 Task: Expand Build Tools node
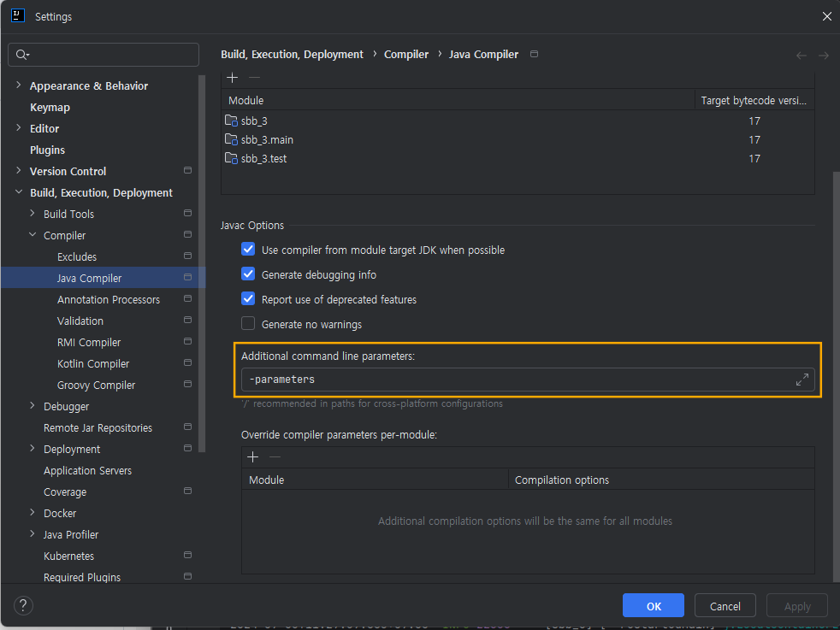[33, 213]
